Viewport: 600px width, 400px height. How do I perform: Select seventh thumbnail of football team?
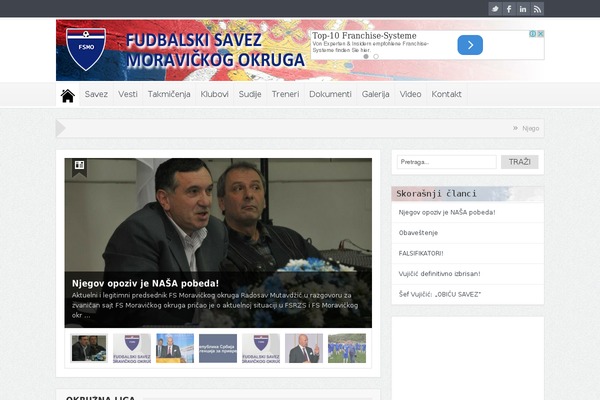347,348
